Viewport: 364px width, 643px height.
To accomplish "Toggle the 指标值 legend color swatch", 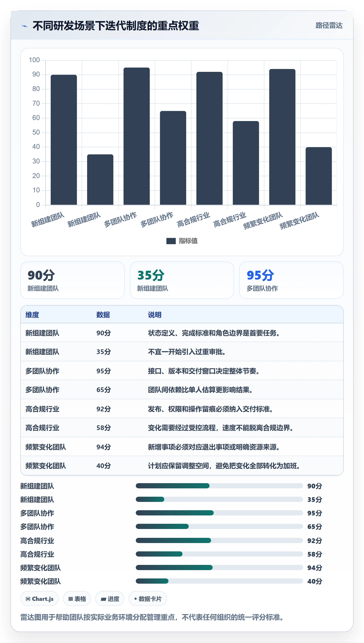I will pos(171,241).
